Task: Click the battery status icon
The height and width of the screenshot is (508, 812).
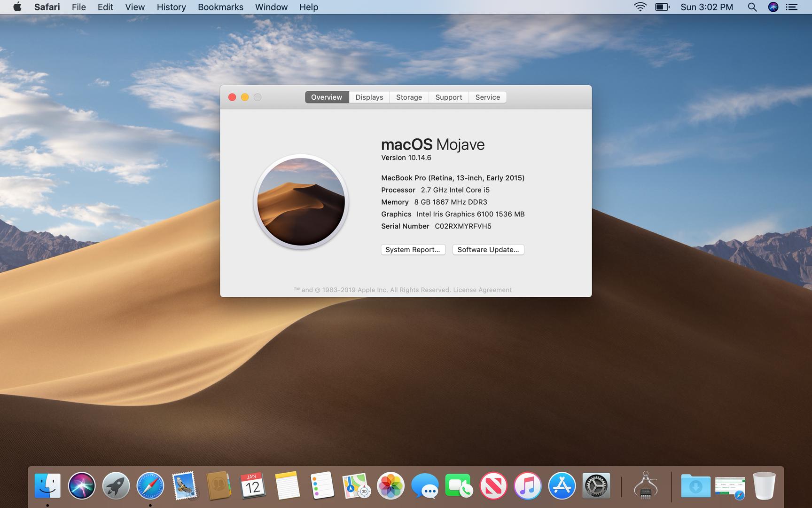Action: [662, 7]
